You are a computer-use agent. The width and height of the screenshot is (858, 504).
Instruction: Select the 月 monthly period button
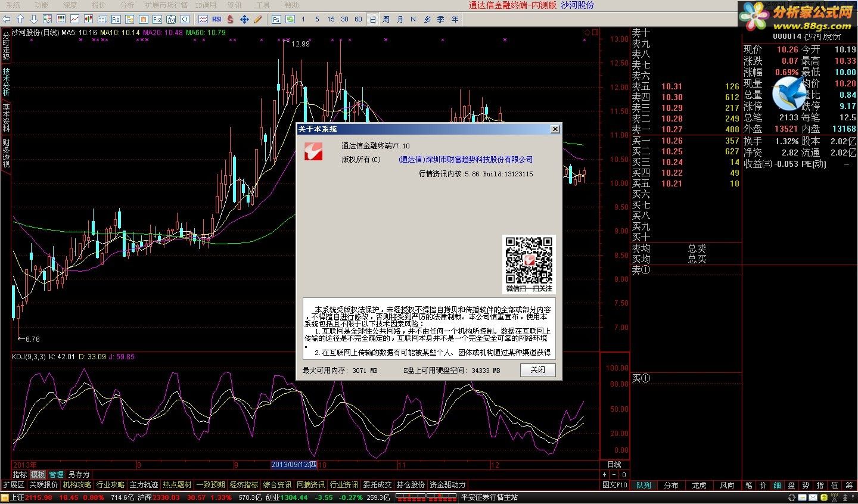click(400, 19)
